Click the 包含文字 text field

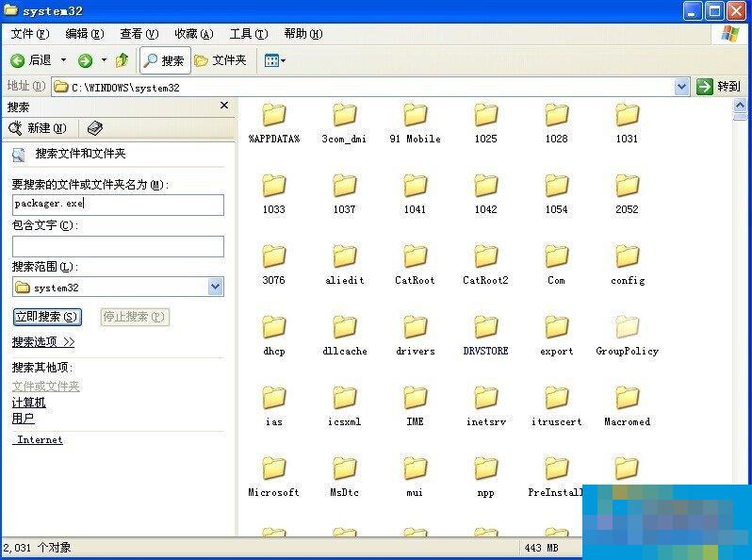point(118,246)
